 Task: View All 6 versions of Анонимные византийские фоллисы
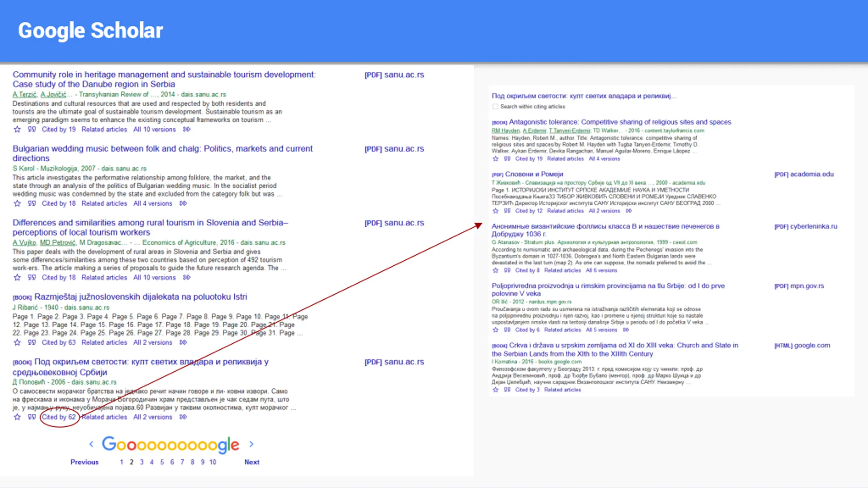tap(601, 270)
